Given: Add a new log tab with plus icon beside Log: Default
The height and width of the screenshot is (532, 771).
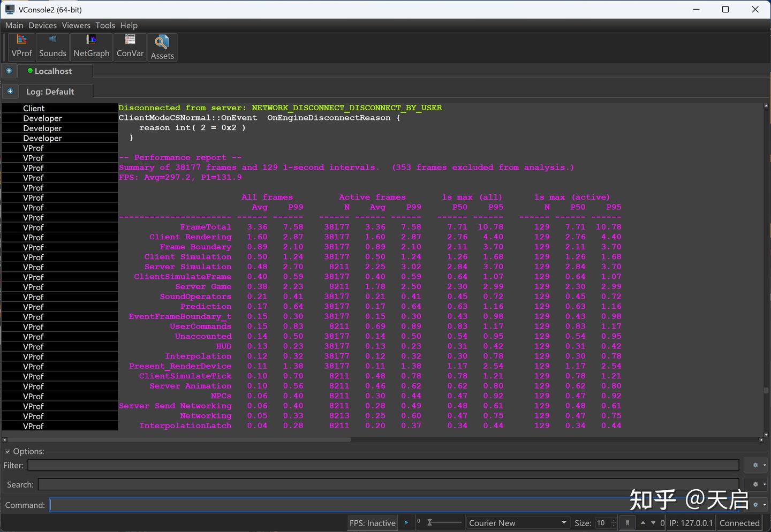Looking at the screenshot, I should [x=10, y=92].
